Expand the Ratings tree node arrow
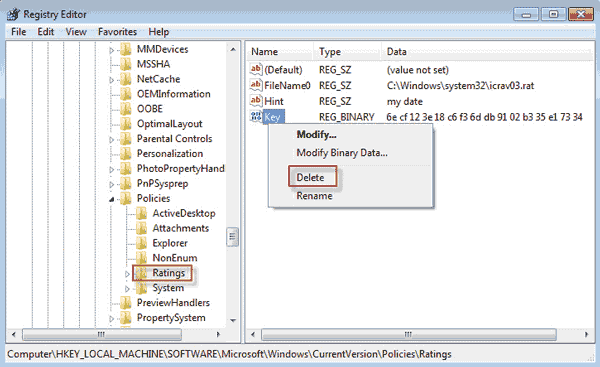Image resolution: width=600 pixels, height=367 pixels. [127, 274]
